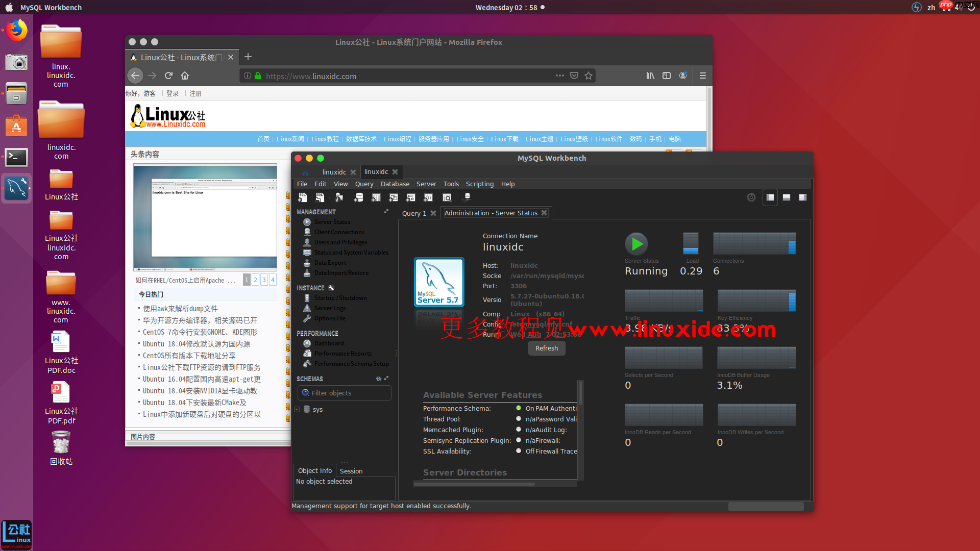Click the Refresh button on Server Status
Image resolution: width=980 pixels, height=551 pixels.
547,348
